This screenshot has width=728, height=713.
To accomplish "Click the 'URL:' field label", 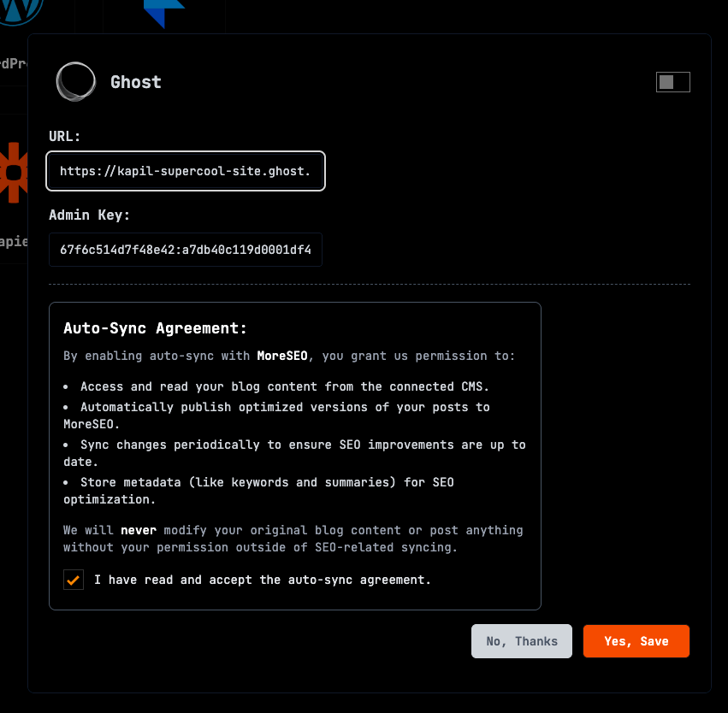I will [x=65, y=136].
